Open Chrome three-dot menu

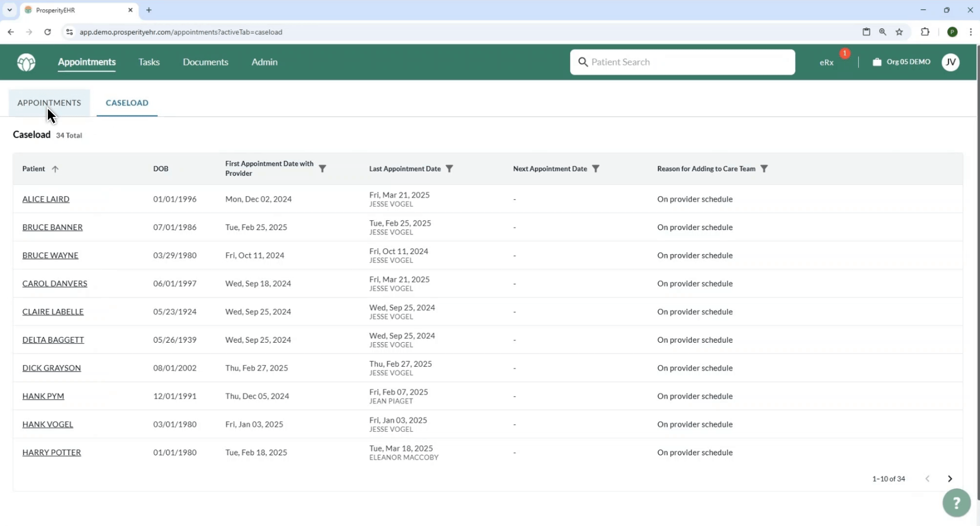pos(971,32)
